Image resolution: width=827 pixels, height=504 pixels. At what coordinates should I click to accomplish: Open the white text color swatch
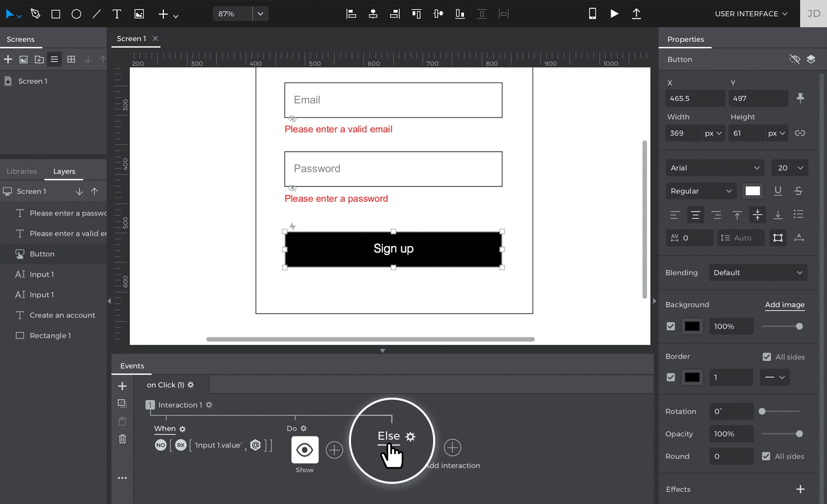752,191
